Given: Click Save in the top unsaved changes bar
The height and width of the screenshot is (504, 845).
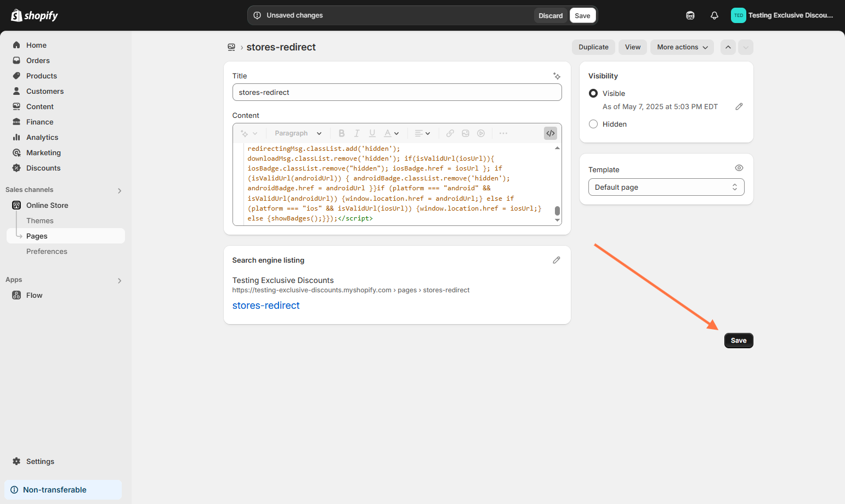Looking at the screenshot, I should 582,15.
